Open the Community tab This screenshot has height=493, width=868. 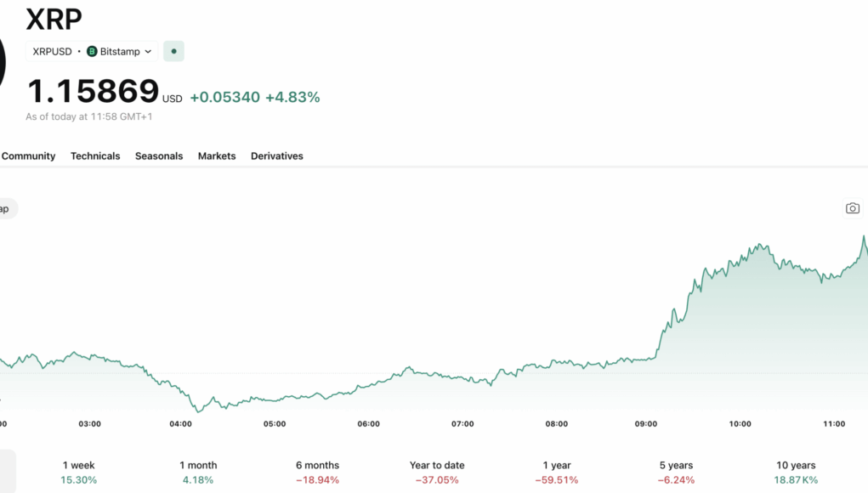[x=28, y=156]
